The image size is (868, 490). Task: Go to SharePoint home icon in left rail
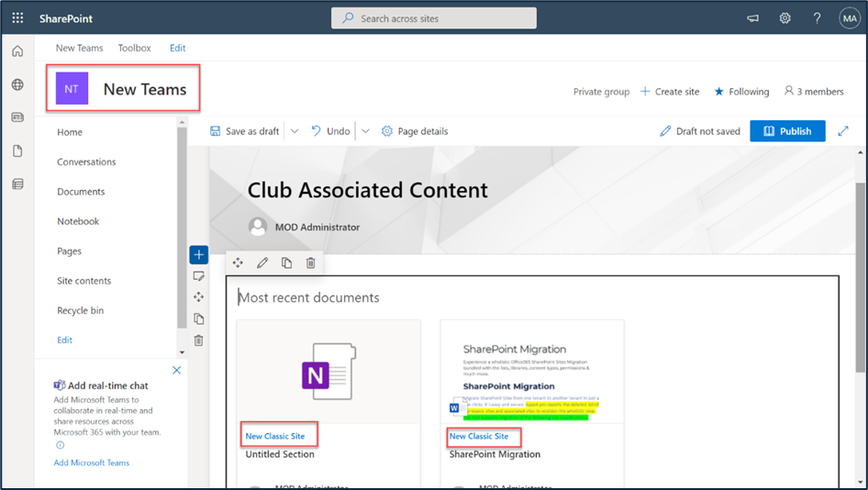pos(17,51)
